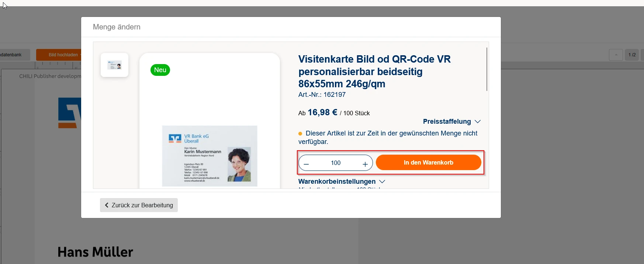Expand the Preisstaffelung chevron
Viewport: 644px width, 264px height.
coord(478,122)
